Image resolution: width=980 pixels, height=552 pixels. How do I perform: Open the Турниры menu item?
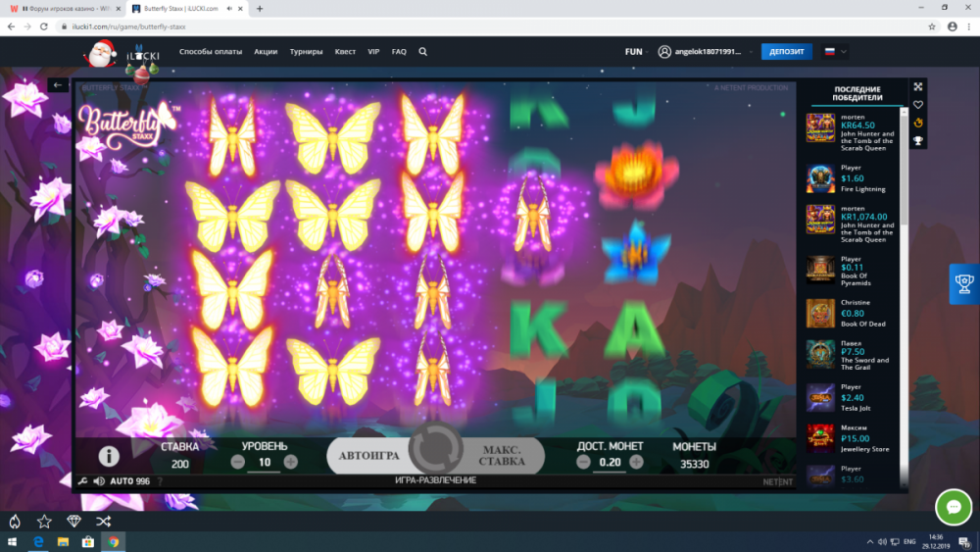click(x=306, y=52)
